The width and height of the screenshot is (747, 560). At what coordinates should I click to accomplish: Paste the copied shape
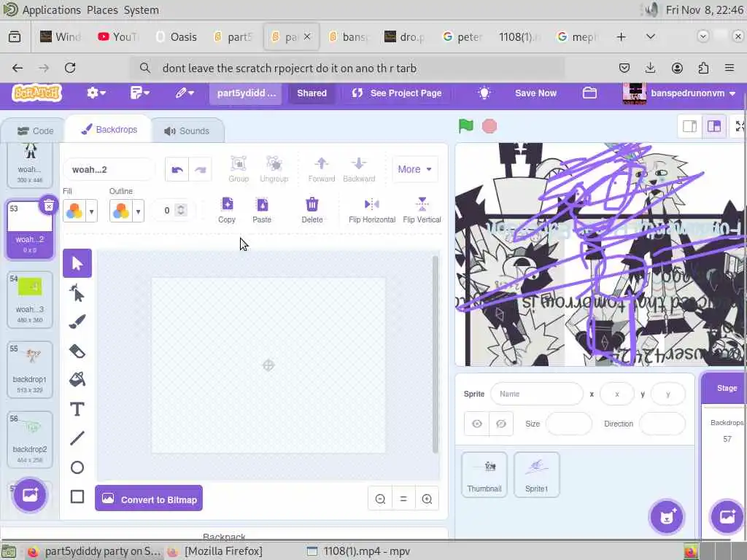tap(262, 210)
